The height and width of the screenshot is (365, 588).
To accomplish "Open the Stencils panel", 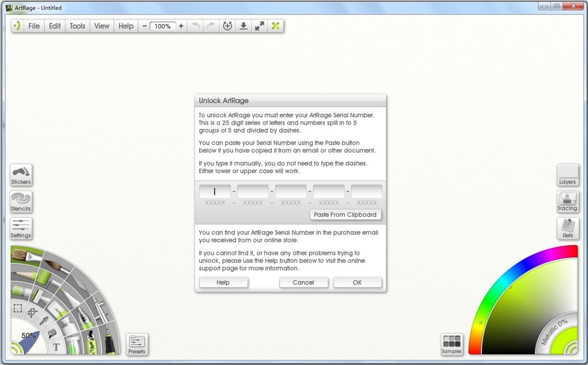I will click(21, 202).
